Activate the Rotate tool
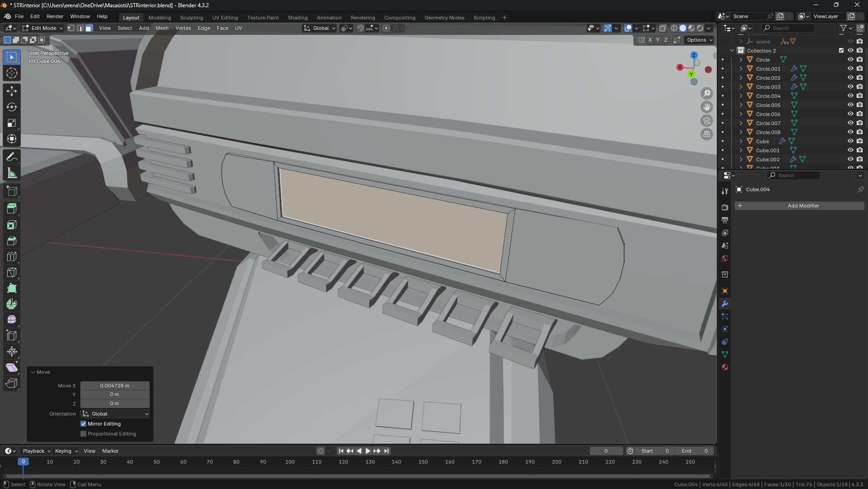 click(x=12, y=107)
